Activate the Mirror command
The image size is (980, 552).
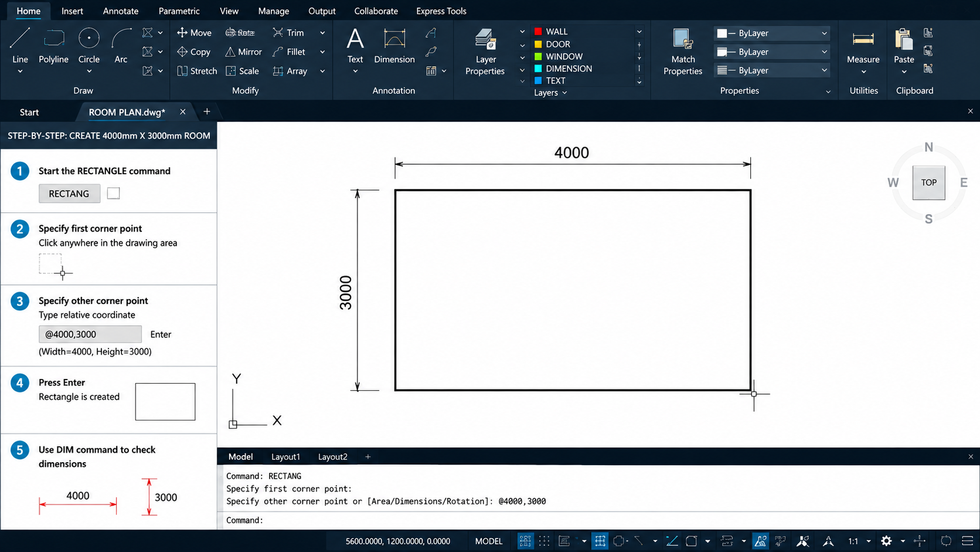[x=243, y=52]
